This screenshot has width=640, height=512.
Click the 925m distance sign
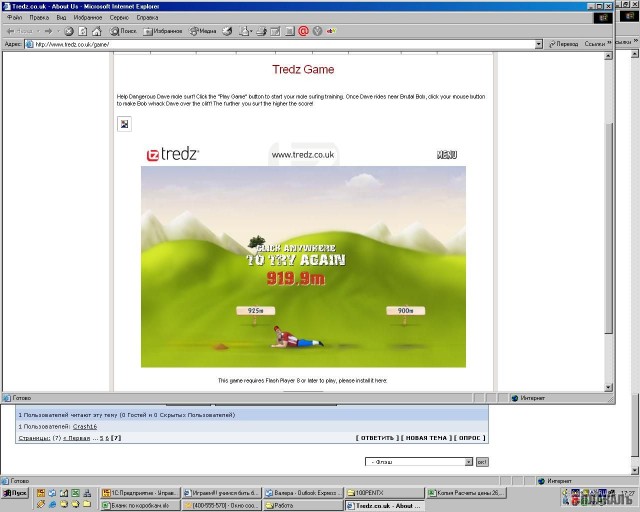pos(256,311)
